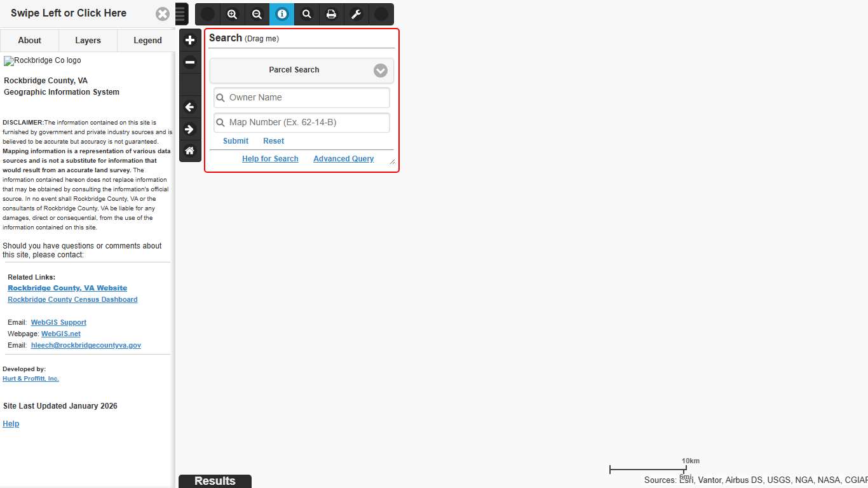Switch to the Layers tab
The width and height of the screenshot is (868, 488).
click(88, 41)
